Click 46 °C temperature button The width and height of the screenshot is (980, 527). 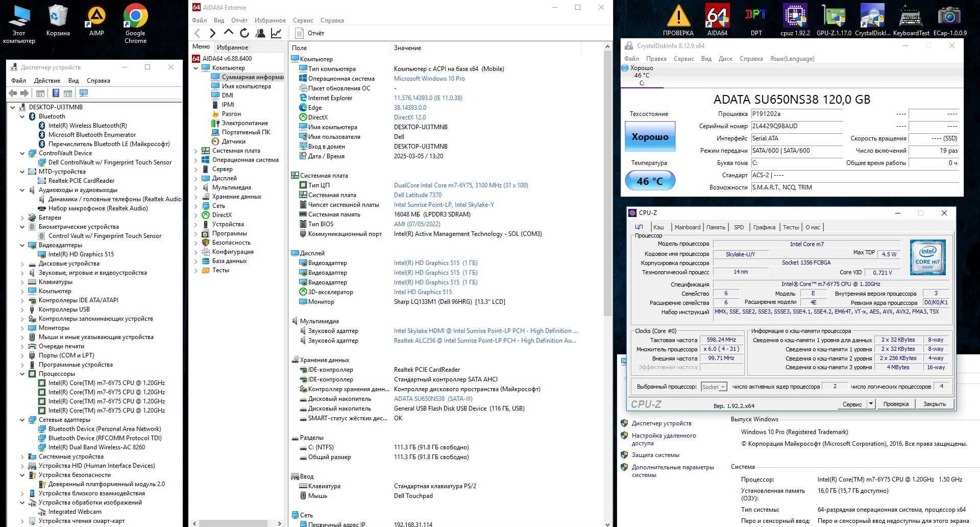(x=650, y=181)
